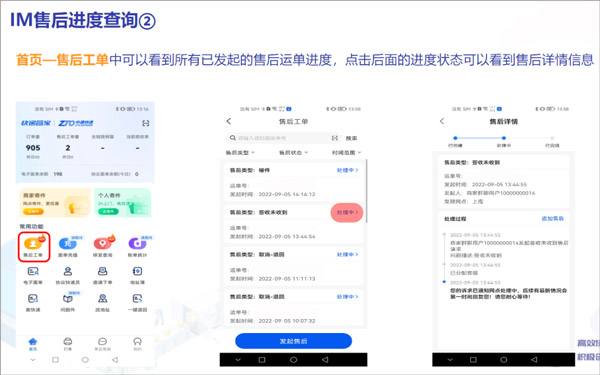Expand the 时间范围 filter dropdown
Screen dimensions: 600x375
coord(346,153)
